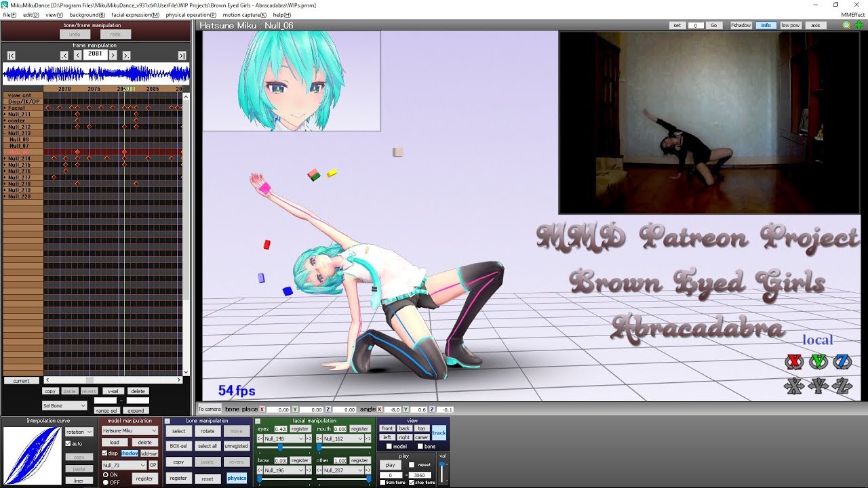
Task: Select the OFF radio button
Action: pos(105,482)
